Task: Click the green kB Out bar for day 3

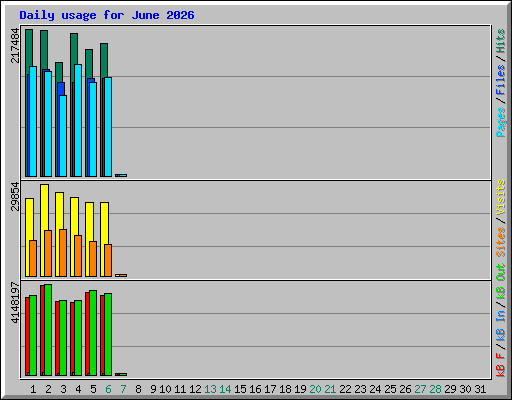Action: (63, 338)
